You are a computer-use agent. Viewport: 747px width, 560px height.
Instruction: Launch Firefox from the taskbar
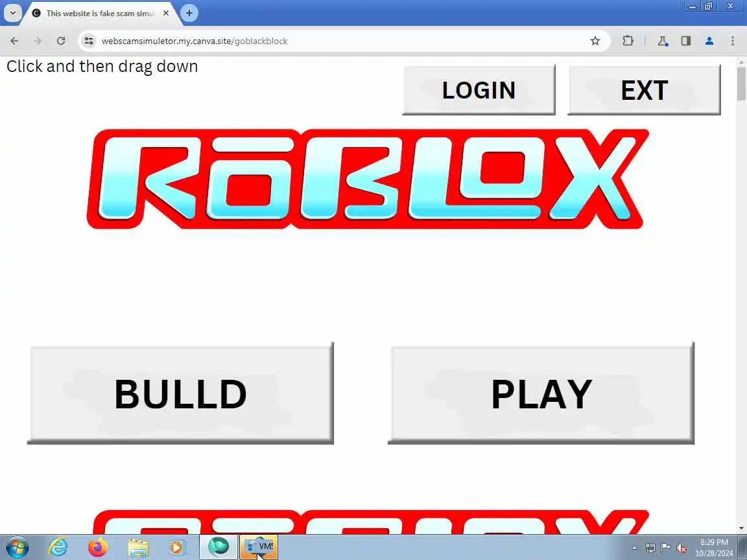tap(98, 547)
